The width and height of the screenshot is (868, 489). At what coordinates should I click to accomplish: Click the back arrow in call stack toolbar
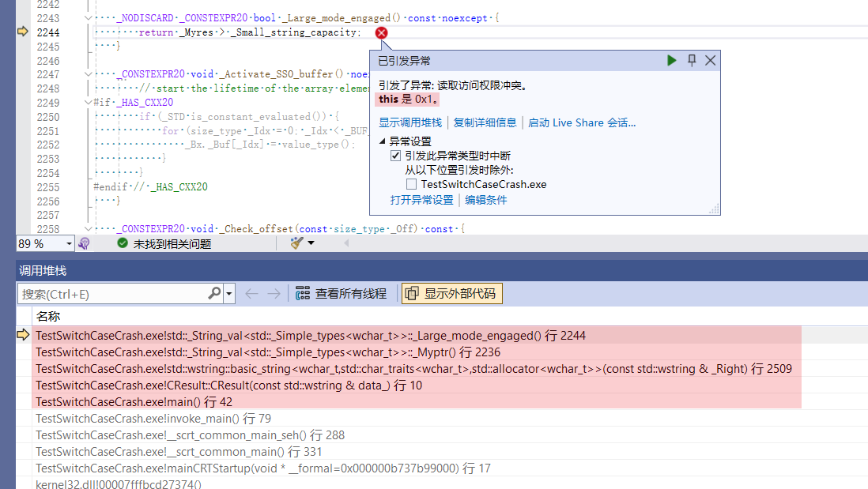click(251, 294)
